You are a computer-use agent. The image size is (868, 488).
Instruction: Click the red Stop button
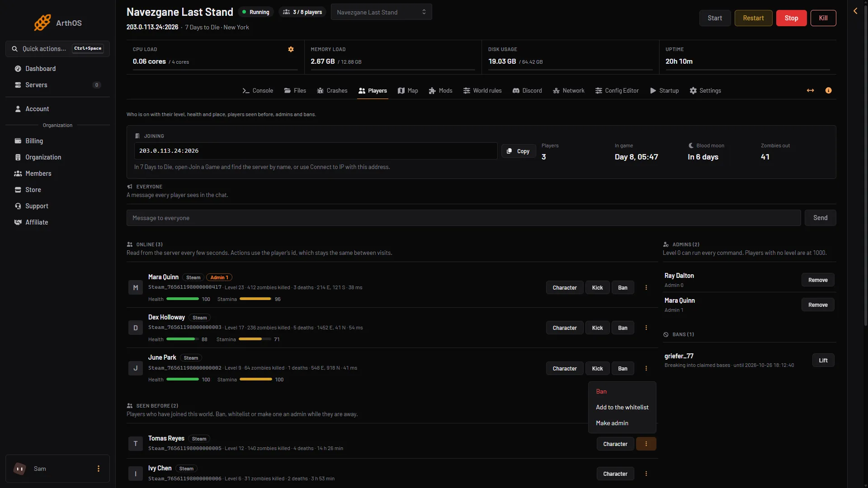(791, 18)
